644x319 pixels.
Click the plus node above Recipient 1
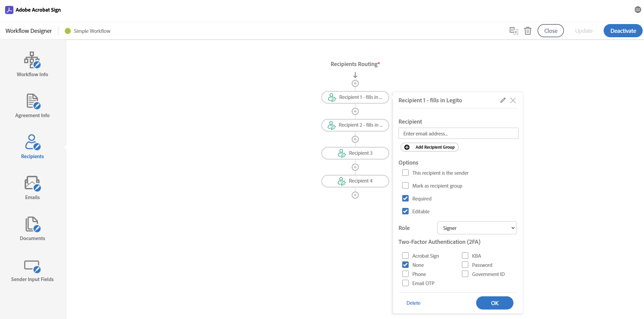(355, 83)
